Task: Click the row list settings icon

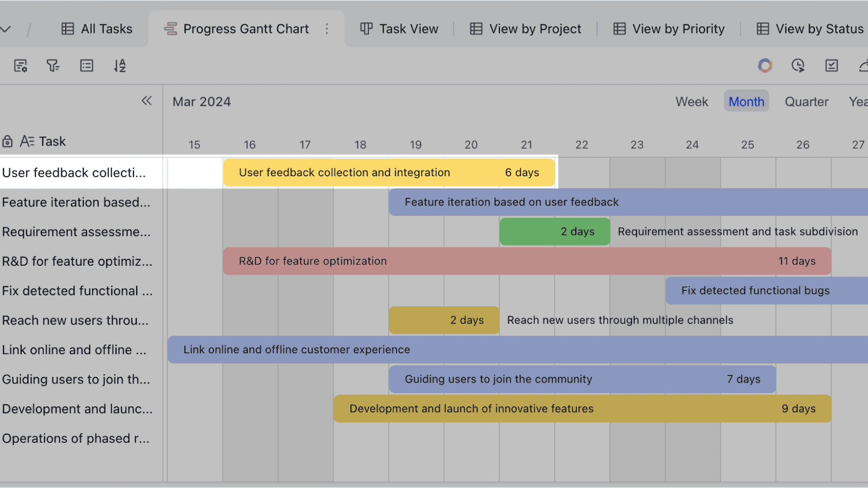Action: (86, 66)
